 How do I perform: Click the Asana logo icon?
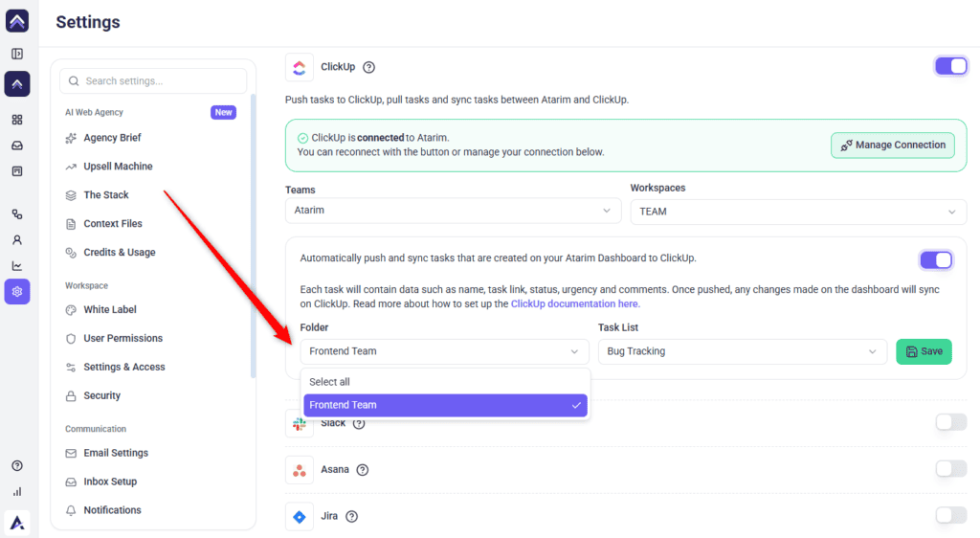point(300,470)
